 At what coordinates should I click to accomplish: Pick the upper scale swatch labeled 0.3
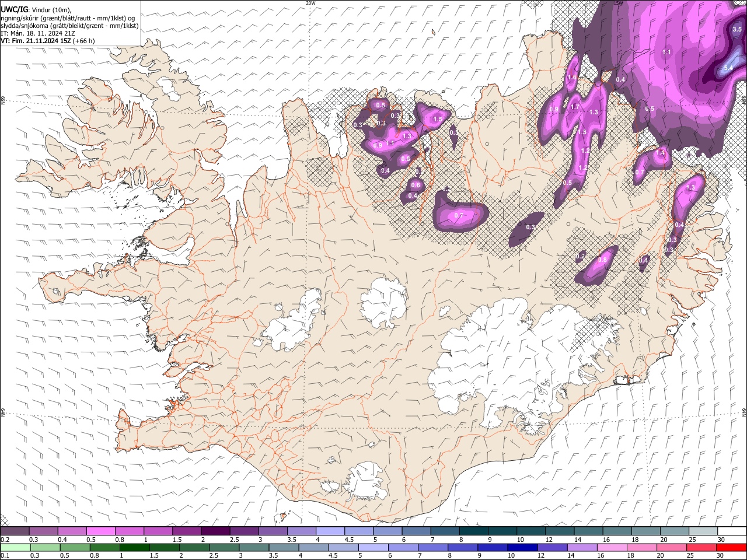tap(43, 531)
